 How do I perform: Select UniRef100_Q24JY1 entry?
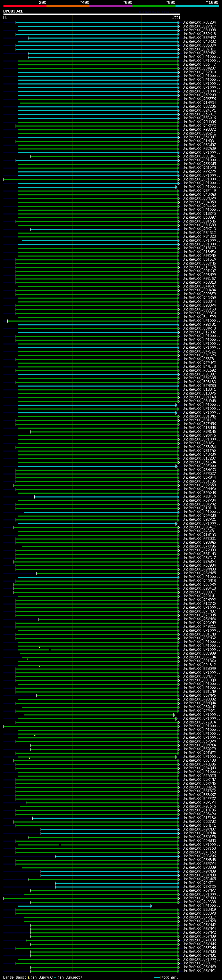(x=199, y=110)
